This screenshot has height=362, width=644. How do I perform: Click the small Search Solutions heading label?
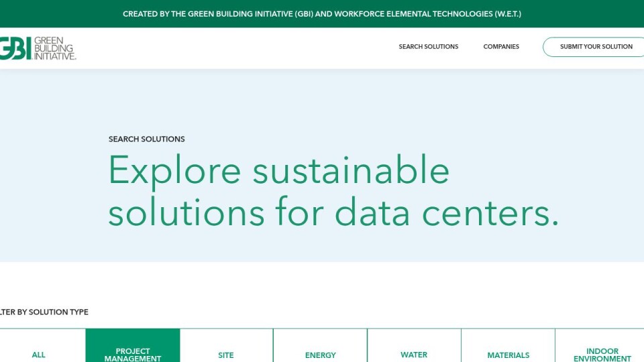point(146,139)
